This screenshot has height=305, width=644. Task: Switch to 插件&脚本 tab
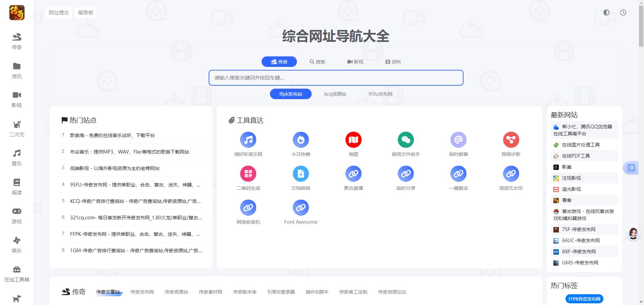317,292
